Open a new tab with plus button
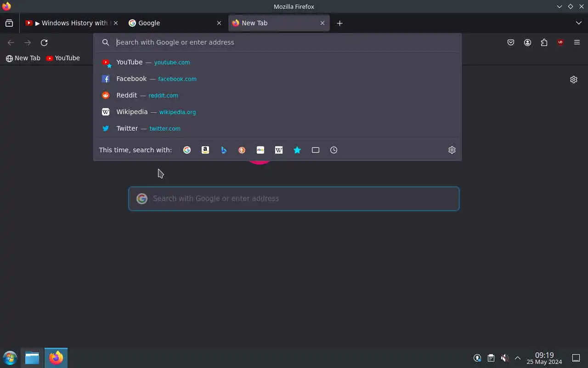This screenshot has width=588, height=368. coord(339,23)
